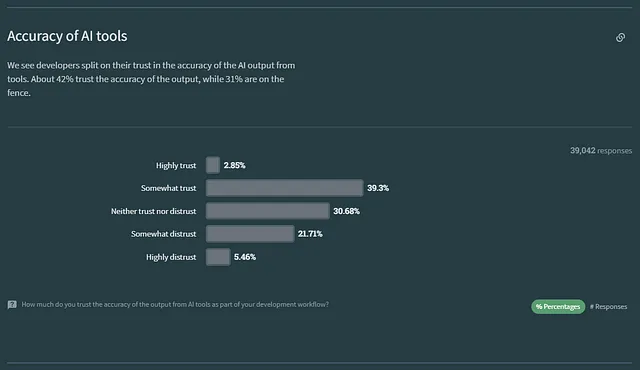Screen dimensions: 640x370
Task: Click the Somewhat distrust bar
Action: (x=250, y=234)
